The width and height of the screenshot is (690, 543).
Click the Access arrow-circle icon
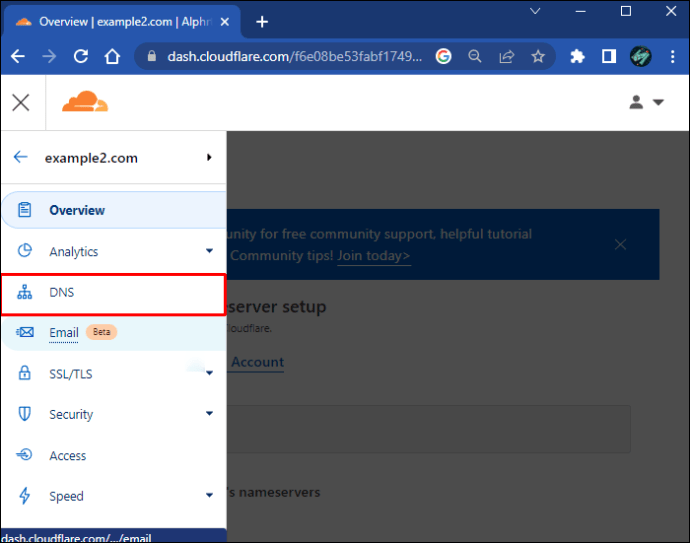25,454
